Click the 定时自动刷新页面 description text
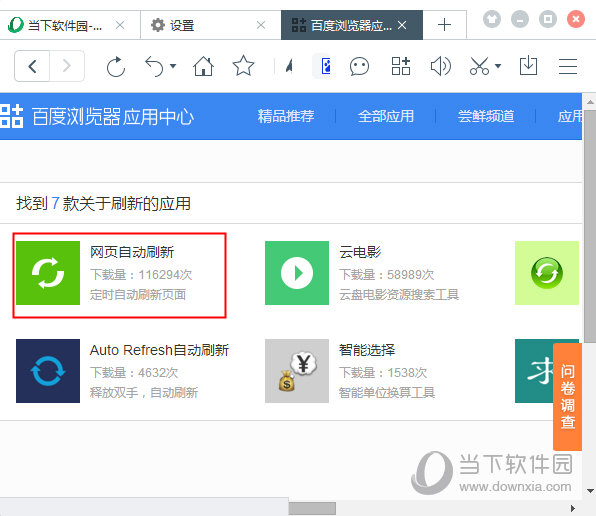The image size is (596, 516). pos(138,294)
